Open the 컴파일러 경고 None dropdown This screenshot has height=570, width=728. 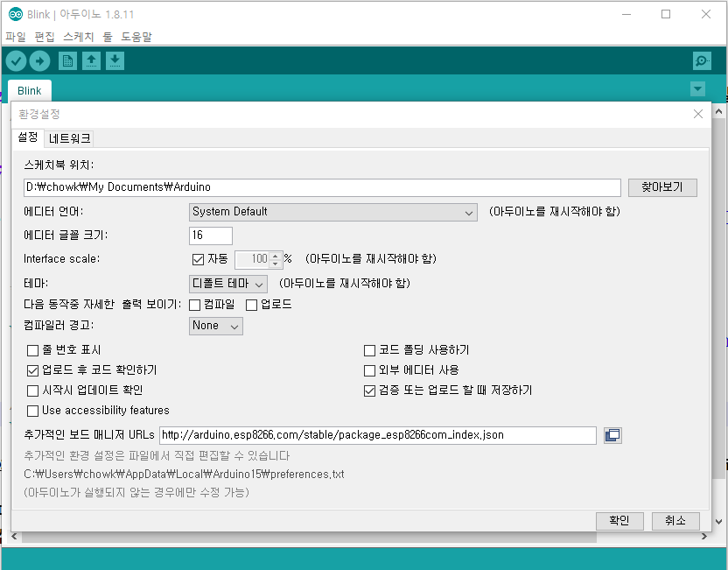pyautogui.click(x=215, y=326)
